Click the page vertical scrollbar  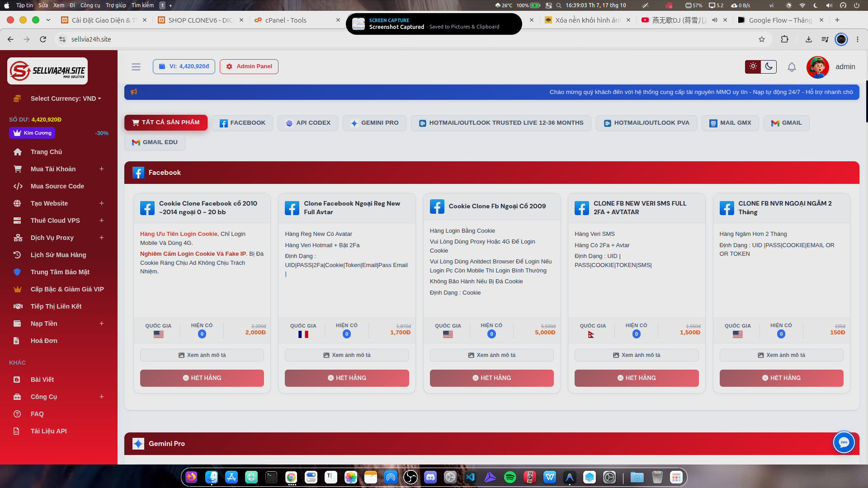pos(866,102)
